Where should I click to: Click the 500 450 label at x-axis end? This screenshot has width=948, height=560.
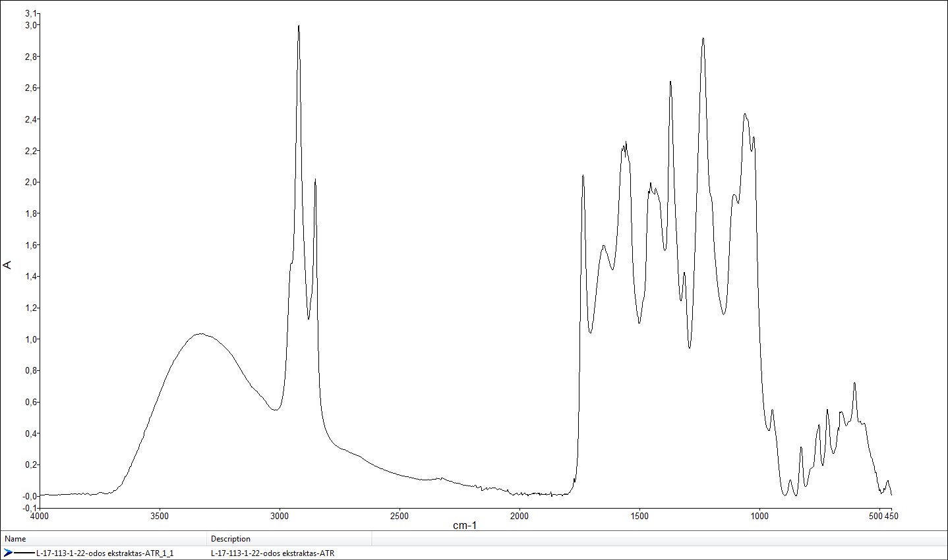coord(883,516)
